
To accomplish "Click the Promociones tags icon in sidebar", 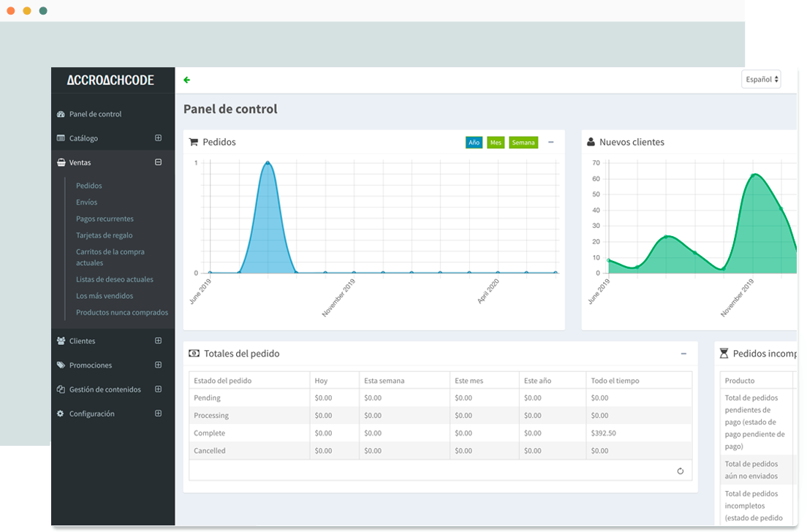I will (x=61, y=365).
